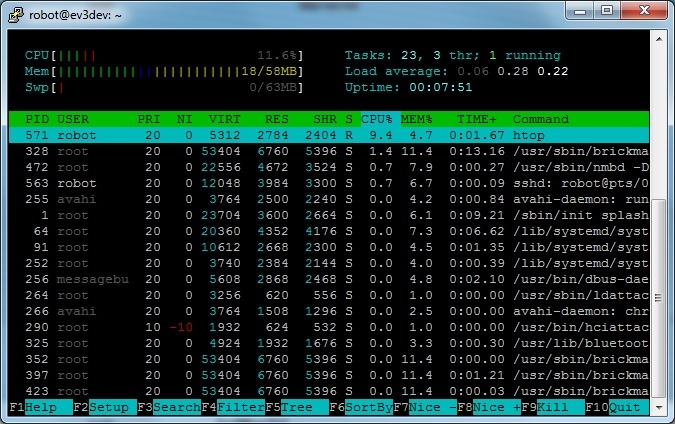Viewport: 675px width, 424px height.
Task: Click window title robot@ev3dev: ~
Action: tap(75, 15)
